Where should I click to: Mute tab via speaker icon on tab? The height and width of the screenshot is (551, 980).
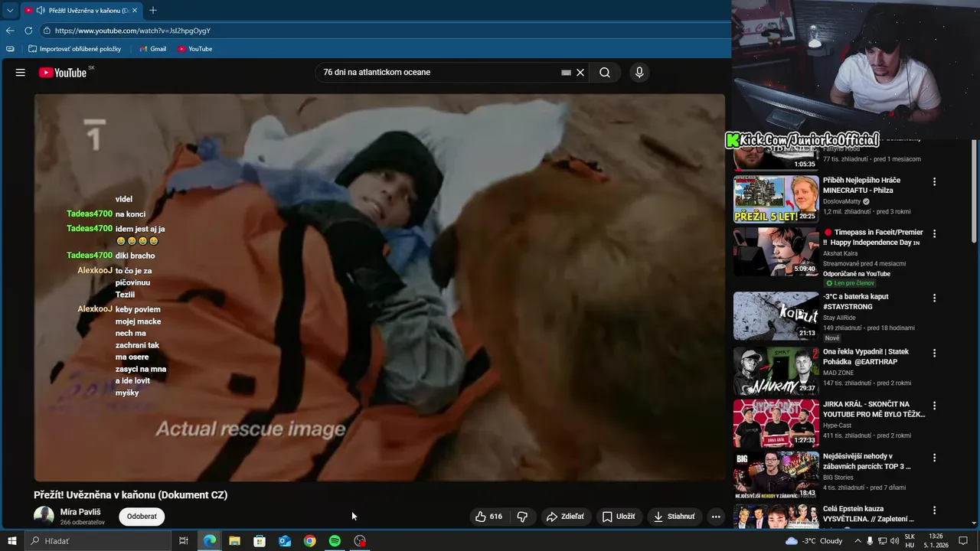(40, 11)
